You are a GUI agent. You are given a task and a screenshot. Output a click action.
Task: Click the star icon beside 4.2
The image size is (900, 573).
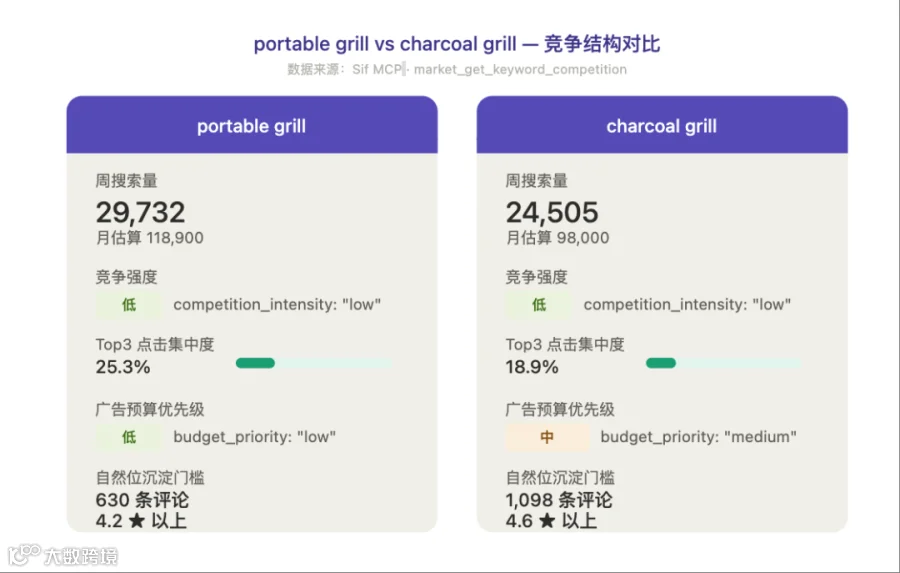(137, 521)
